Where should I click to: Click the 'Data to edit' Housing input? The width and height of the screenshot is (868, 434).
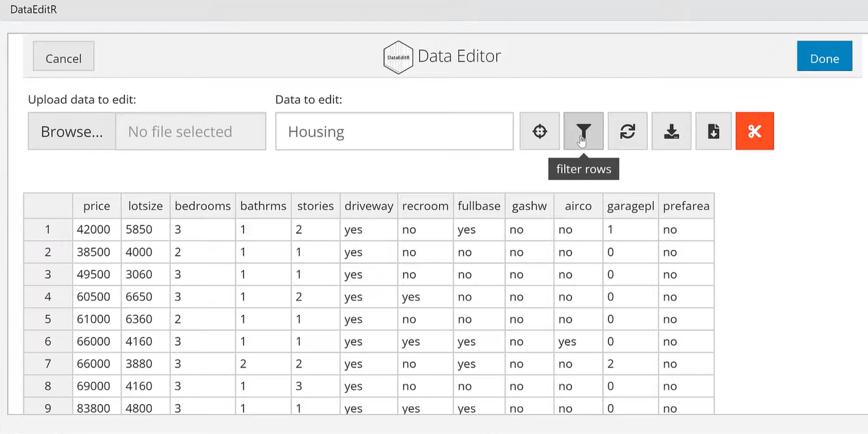click(394, 132)
